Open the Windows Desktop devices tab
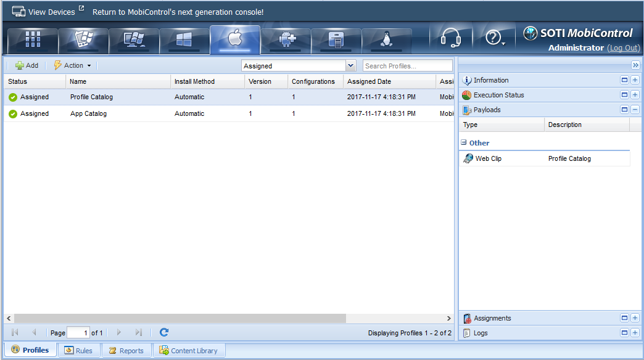This screenshot has height=360, width=644. [x=134, y=40]
